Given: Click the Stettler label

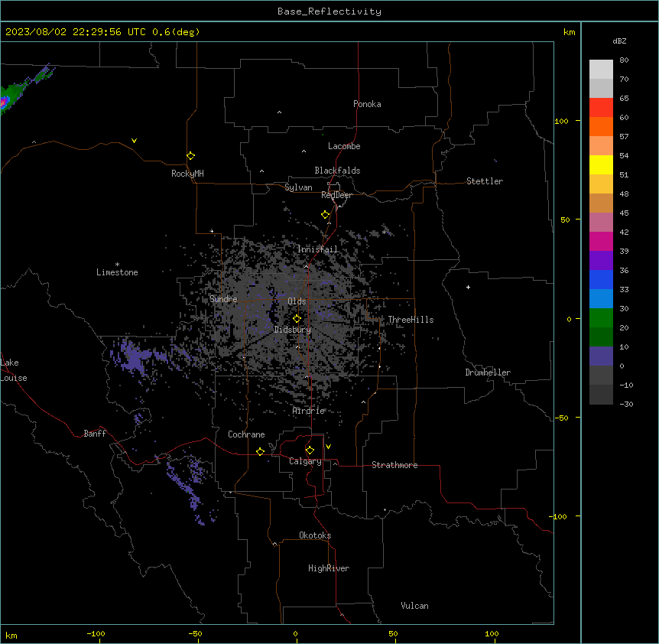Looking at the screenshot, I should (485, 181).
